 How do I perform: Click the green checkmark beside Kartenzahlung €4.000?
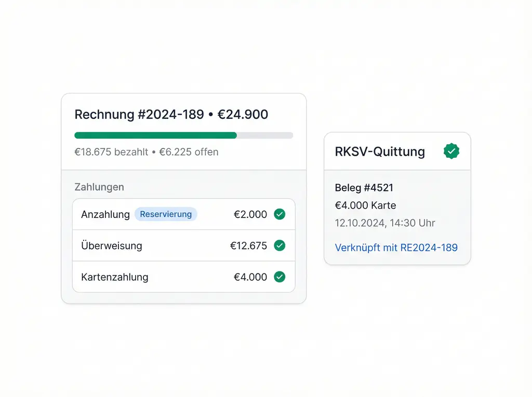click(x=280, y=277)
